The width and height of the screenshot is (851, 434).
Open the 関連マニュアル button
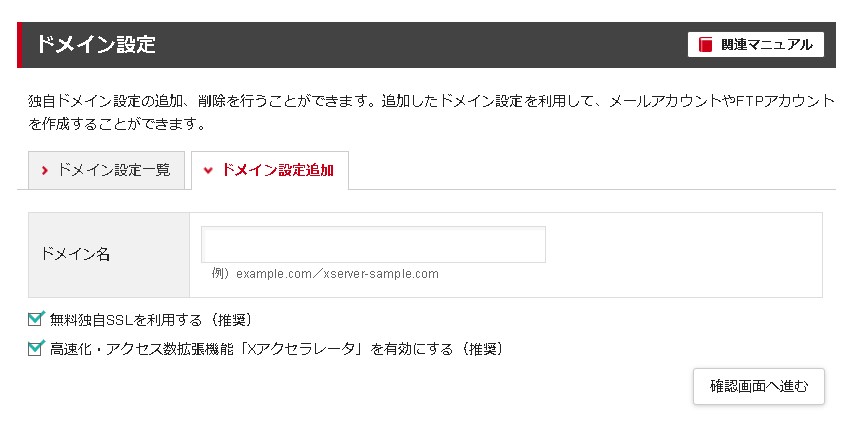[756, 45]
